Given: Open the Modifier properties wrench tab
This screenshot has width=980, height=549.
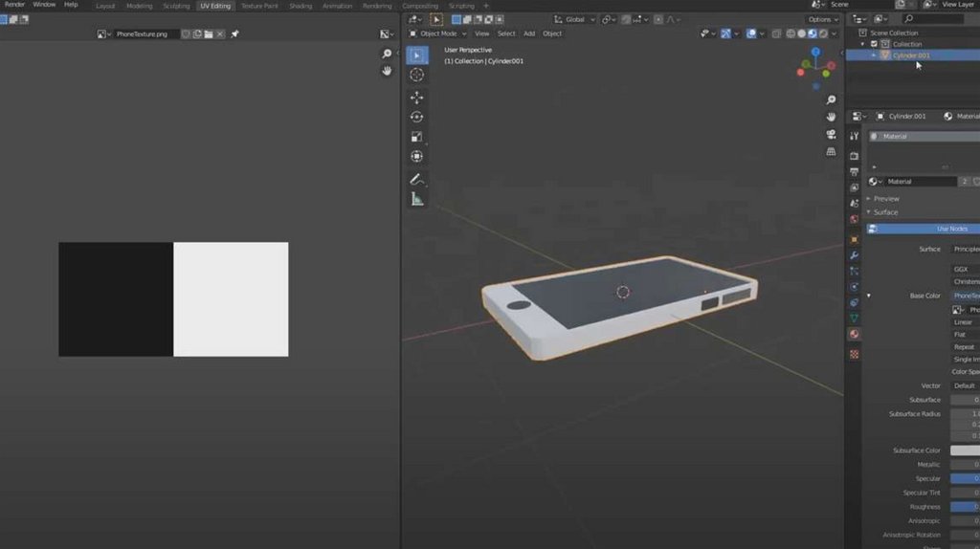Looking at the screenshot, I should click(854, 255).
